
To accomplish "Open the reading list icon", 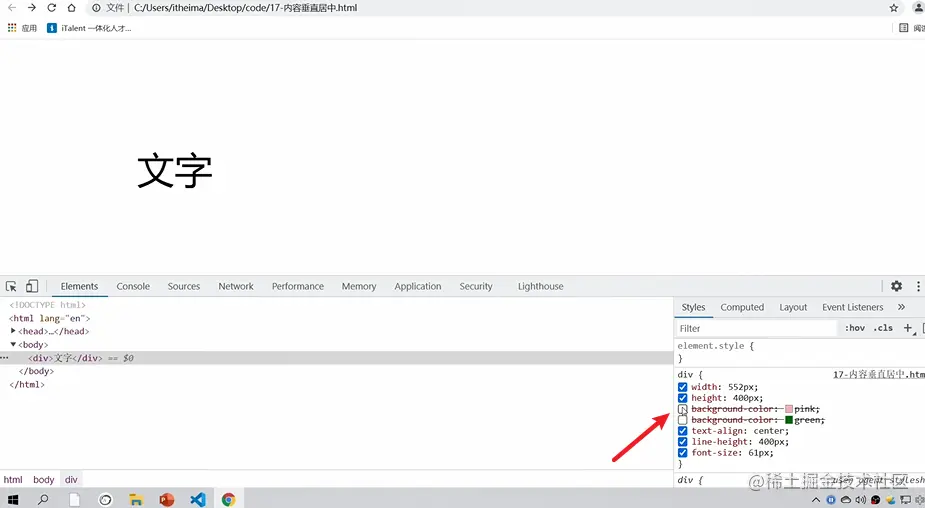I will (x=903, y=28).
